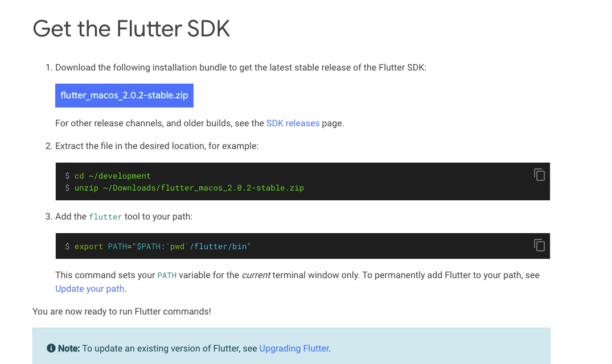Screen dimensions: 612x364
Task: Download flutter_macos_2.0.2-stable.zip
Action: (x=124, y=96)
